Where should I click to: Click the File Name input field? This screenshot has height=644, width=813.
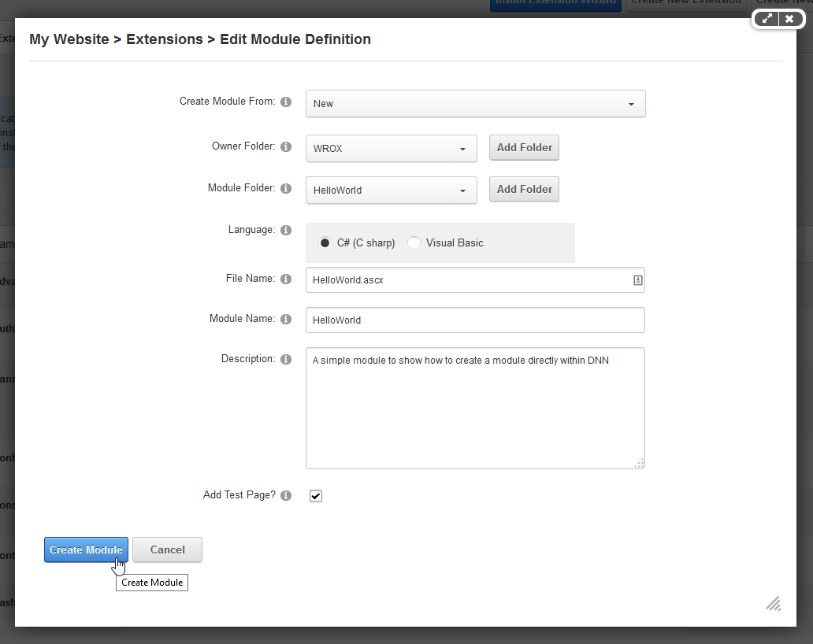476,280
